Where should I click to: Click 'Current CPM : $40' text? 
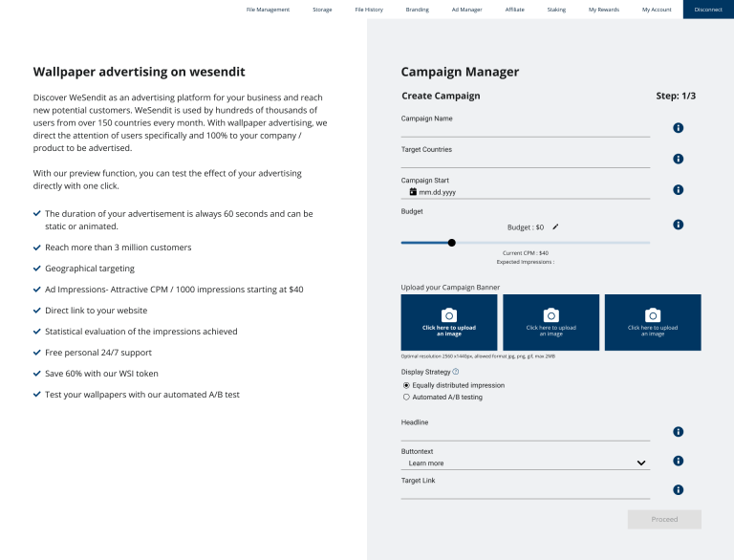click(526, 253)
